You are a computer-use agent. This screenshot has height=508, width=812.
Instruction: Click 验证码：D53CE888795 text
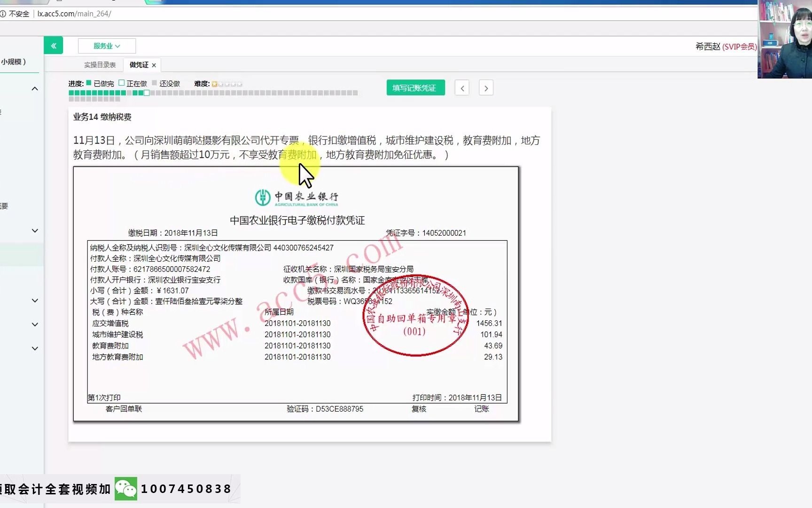pos(325,409)
